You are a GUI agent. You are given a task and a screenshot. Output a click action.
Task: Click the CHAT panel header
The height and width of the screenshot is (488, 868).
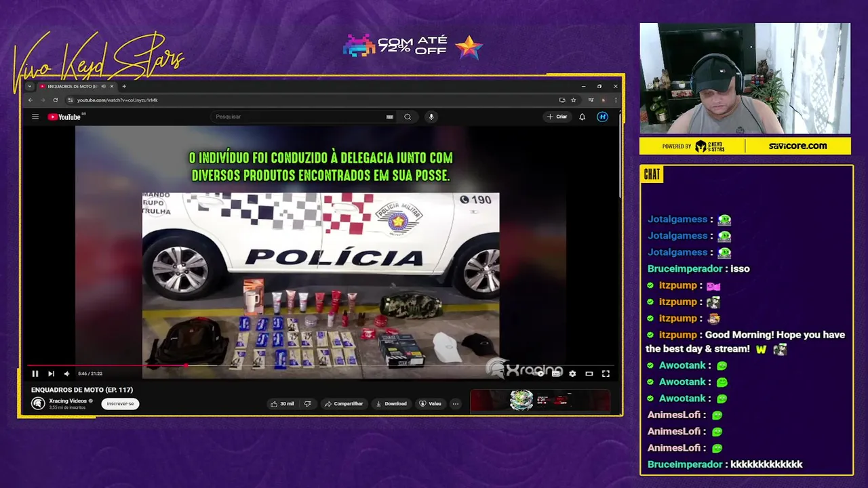(x=652, y=175)
